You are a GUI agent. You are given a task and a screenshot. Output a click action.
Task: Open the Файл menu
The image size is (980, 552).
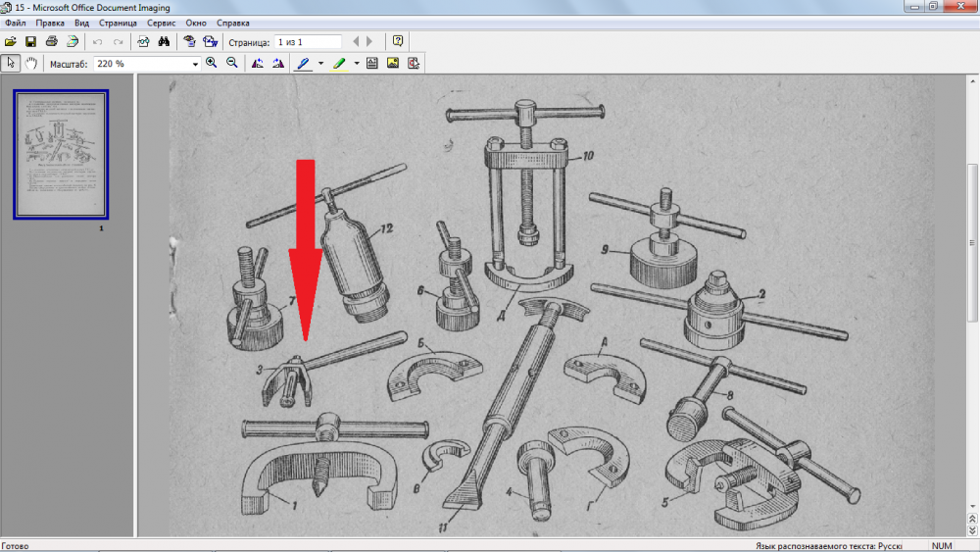(15, 23)
